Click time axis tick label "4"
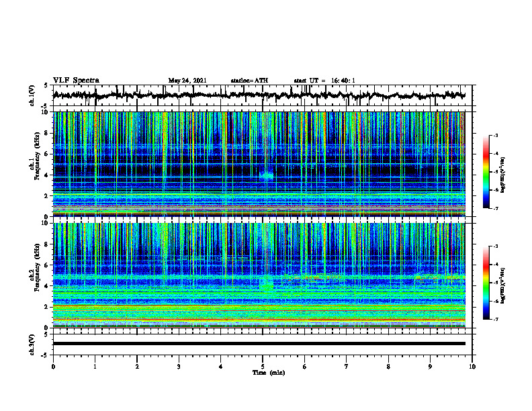This screenshot has width=532, height=411. (x=221, y=367)
